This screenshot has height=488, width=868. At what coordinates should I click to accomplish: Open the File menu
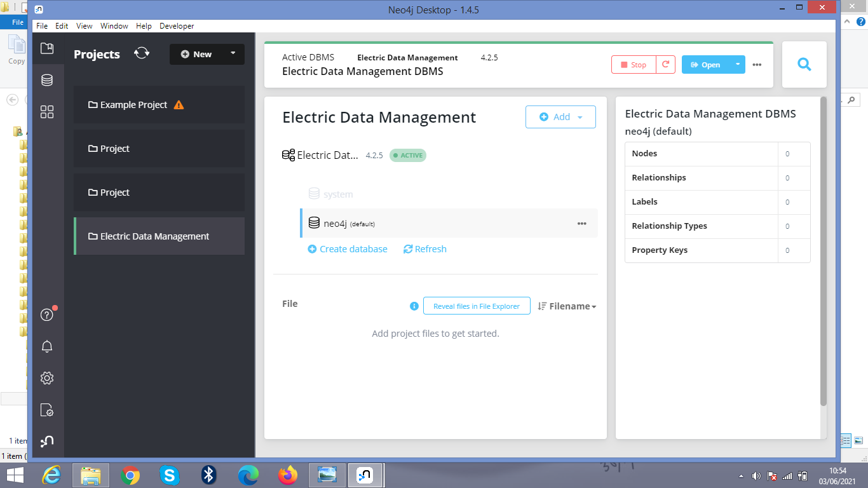[x=42, y=26]
